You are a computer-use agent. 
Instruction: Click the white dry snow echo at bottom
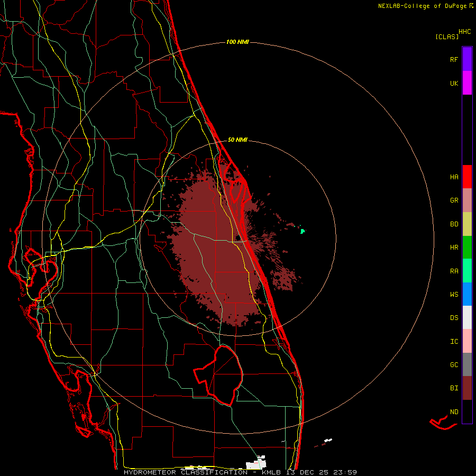pyautogui.click(x=255, y=463)
